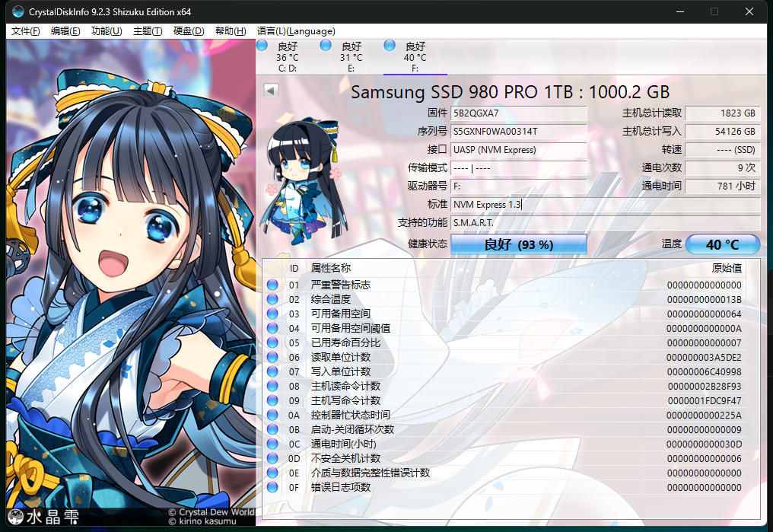Click CrystalDiskInfo app icon in title bar
This screenshot has width=773, height=532.
point(18,11)
